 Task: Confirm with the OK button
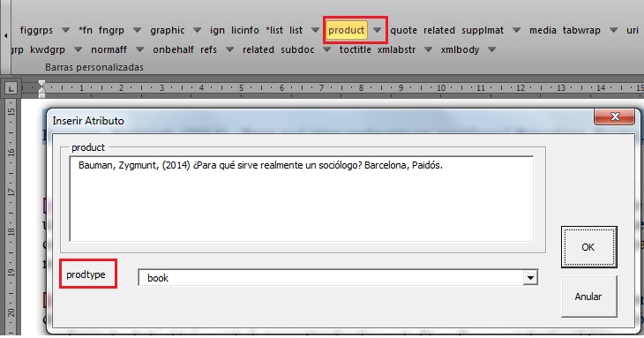588,247
